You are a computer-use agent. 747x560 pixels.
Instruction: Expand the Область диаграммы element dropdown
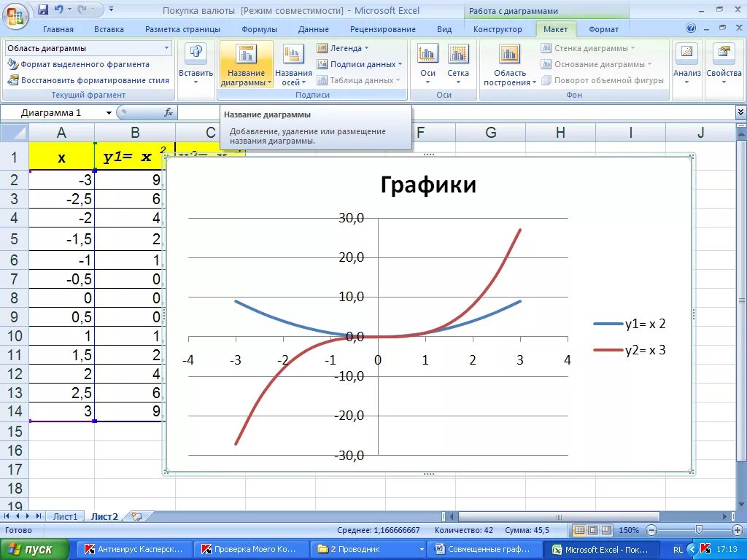166,48
